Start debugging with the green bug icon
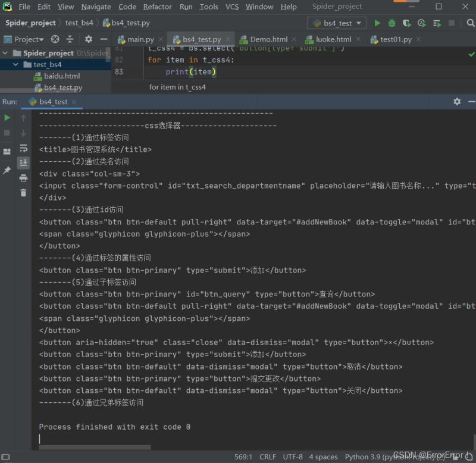This screenshot has height=463, width=476. point(392,23)
